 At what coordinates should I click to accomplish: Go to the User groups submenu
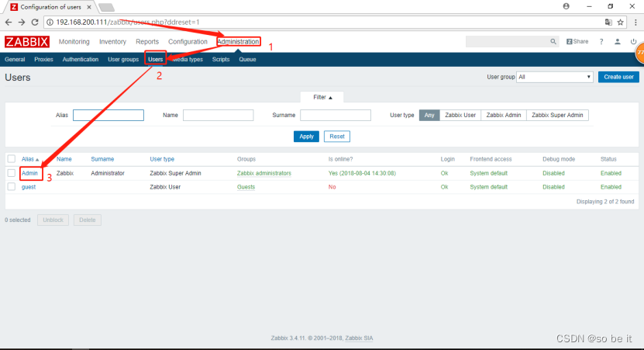point(123,60)
